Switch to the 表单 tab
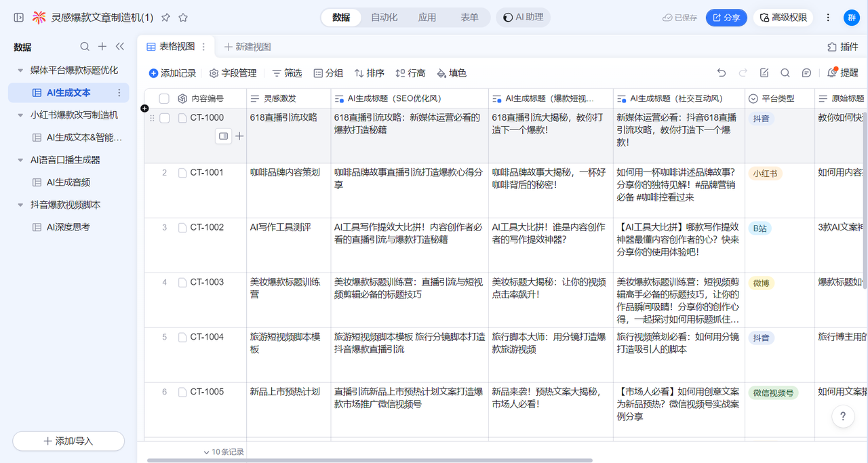868x463 pixels. (469, 18)
